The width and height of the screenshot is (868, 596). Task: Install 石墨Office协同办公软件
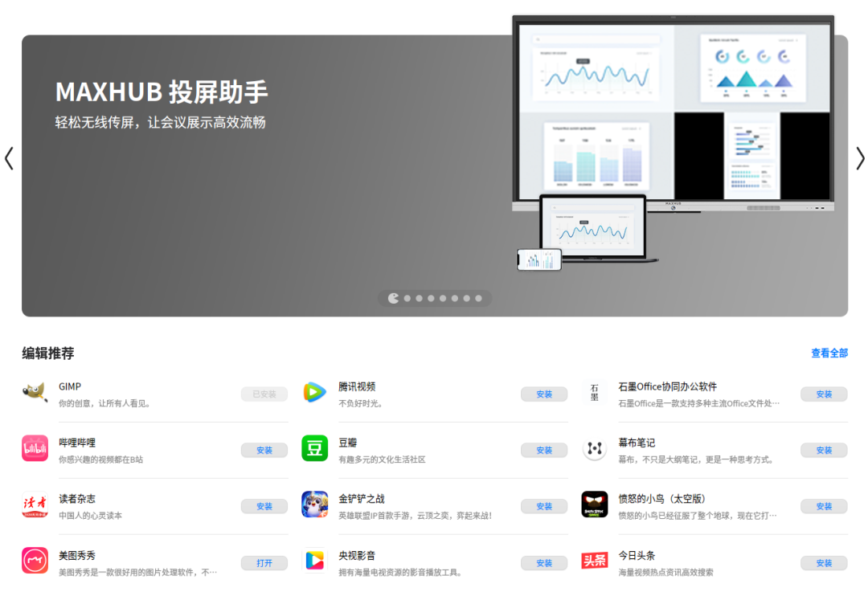(824, 394)
